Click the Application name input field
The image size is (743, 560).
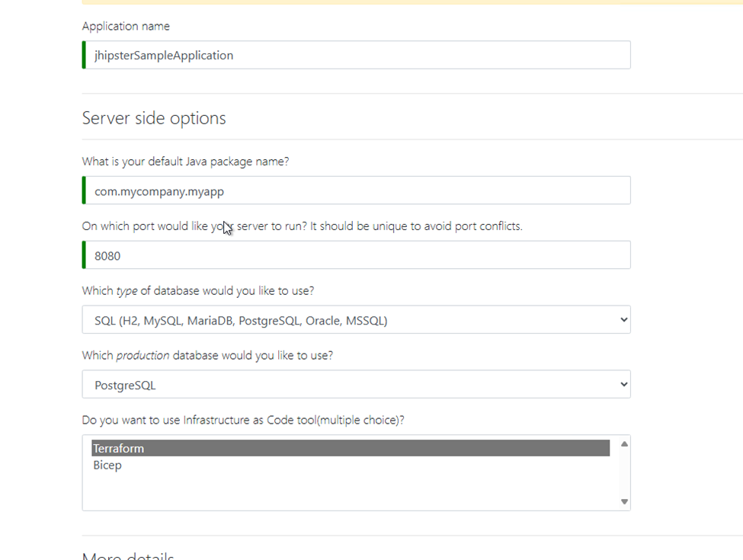click(356, 55)
